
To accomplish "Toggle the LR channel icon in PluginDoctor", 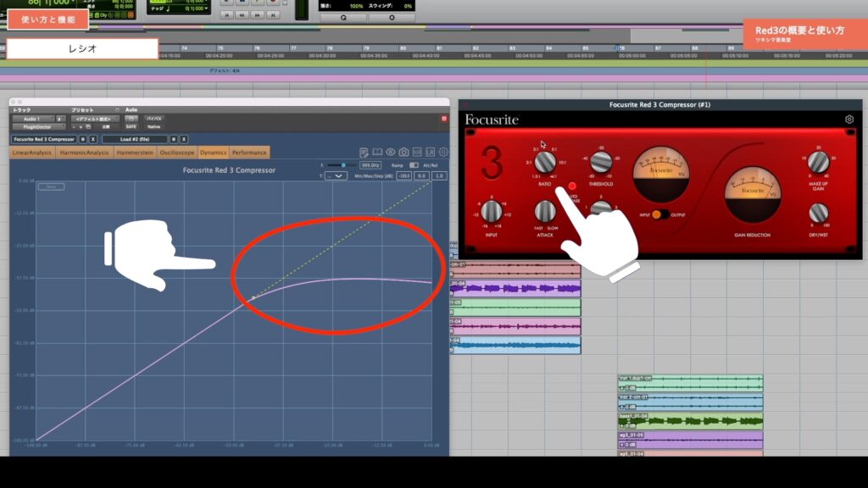I will (430, 152).
